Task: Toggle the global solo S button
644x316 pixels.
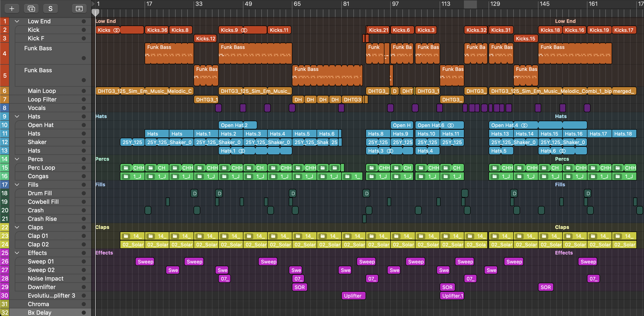Action: pyautogui.click(x=50, y=9)
